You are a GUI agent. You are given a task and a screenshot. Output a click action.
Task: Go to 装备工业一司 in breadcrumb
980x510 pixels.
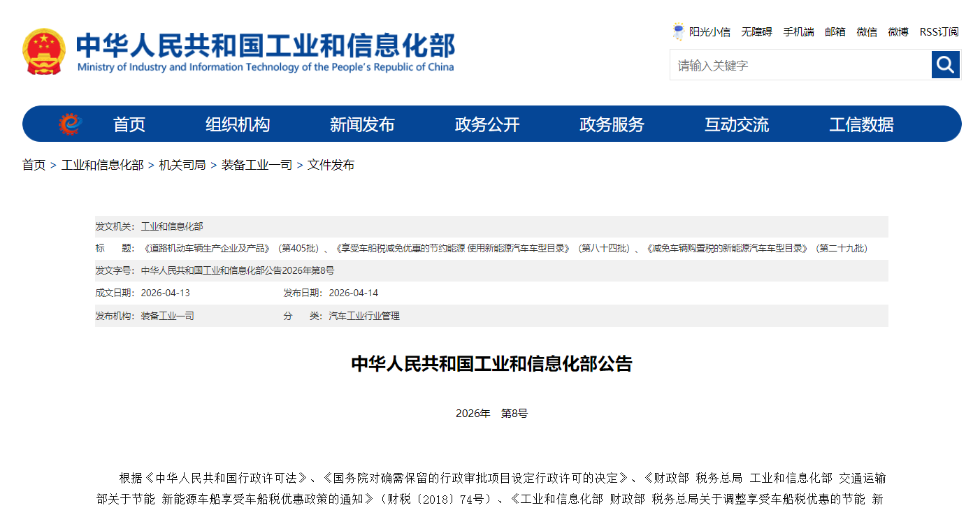coord(257,165)
